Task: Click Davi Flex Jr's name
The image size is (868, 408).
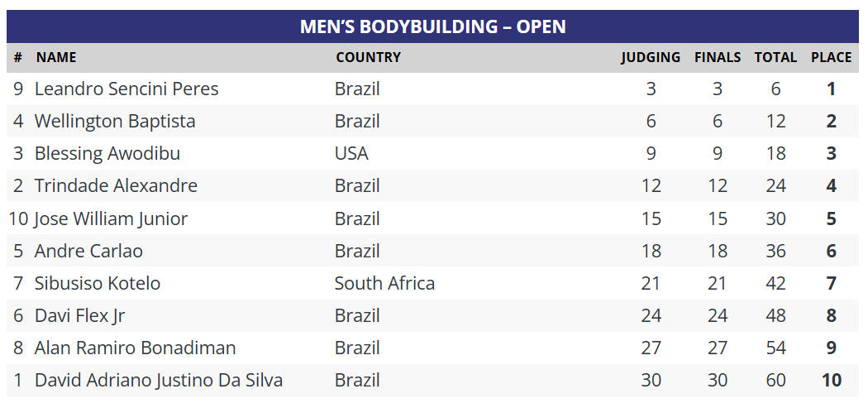Action: click(80, 316)
